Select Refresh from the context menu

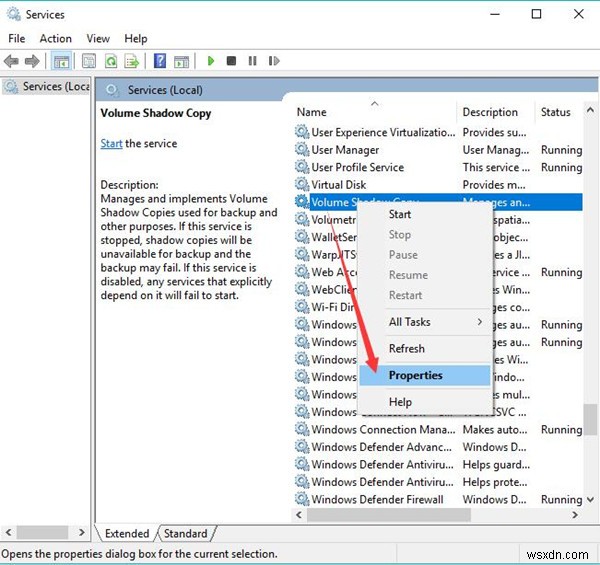(x=407, y=348)
